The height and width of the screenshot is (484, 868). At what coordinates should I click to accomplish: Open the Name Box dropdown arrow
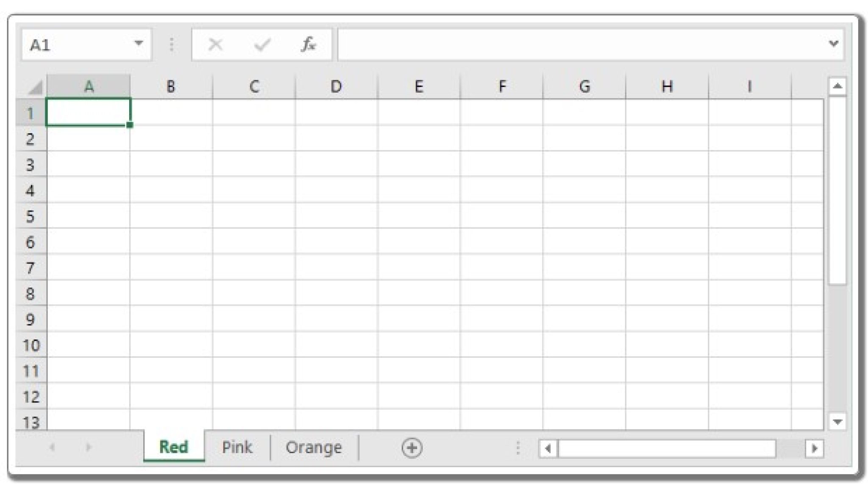(140, 42)
